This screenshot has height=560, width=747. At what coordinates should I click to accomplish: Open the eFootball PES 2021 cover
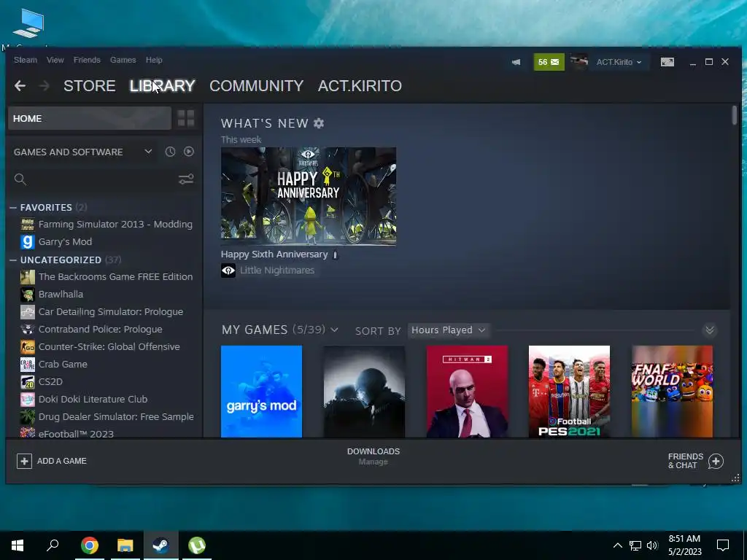(x=569, y=392)
